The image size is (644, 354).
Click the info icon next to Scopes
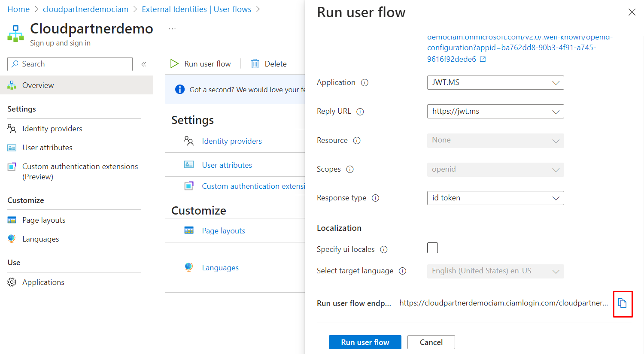point(350,169)
